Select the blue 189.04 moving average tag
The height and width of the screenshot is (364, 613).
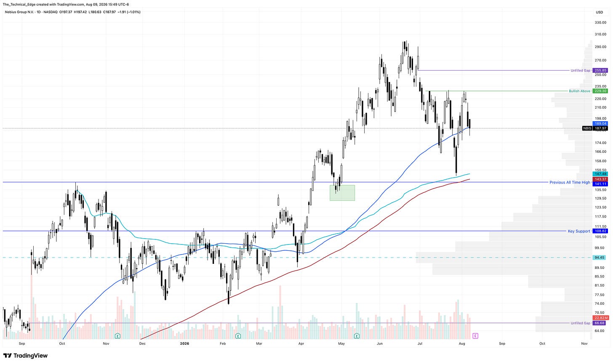(x=600, y=124)
